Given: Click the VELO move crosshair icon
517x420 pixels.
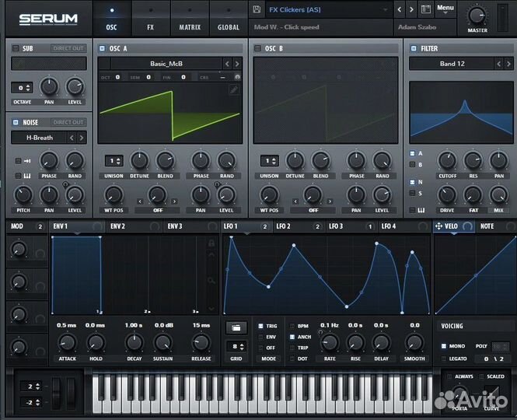Looking at the screenshot, I should [438, 226].
